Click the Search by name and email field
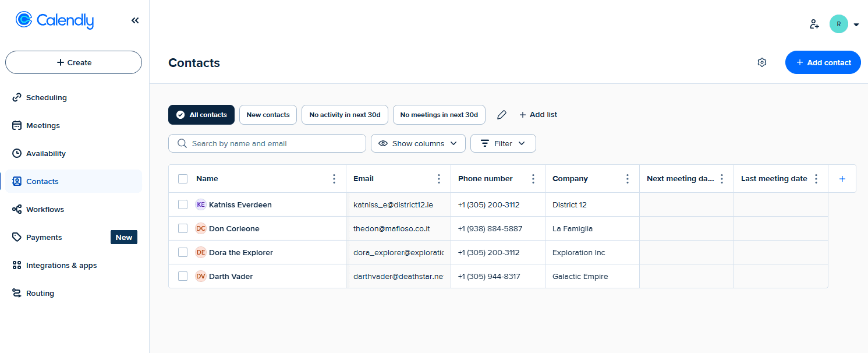Image resolution: width=868 pixels, height=353 pixels. click(267, 143)
